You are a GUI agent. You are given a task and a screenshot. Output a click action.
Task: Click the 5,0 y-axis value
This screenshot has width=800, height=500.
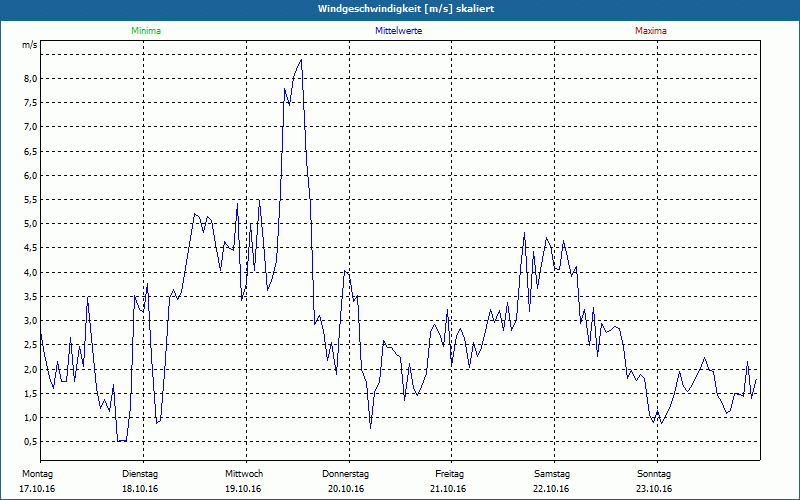(30, 224)
